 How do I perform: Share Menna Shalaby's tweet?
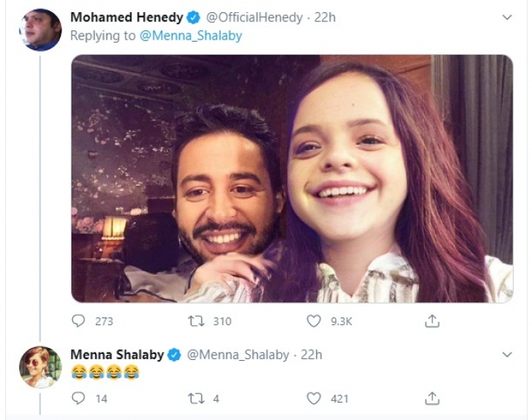(432, 398)
